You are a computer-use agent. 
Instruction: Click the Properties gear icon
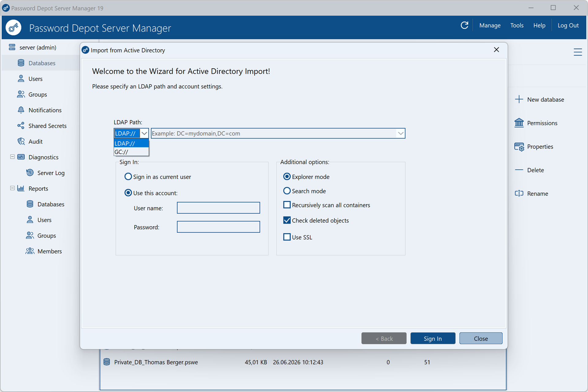point(519,146)
